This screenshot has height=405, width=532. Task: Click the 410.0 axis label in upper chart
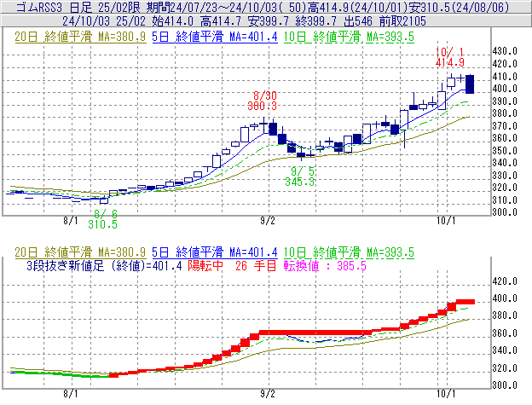pyautogui.click(x=505, y=77)
